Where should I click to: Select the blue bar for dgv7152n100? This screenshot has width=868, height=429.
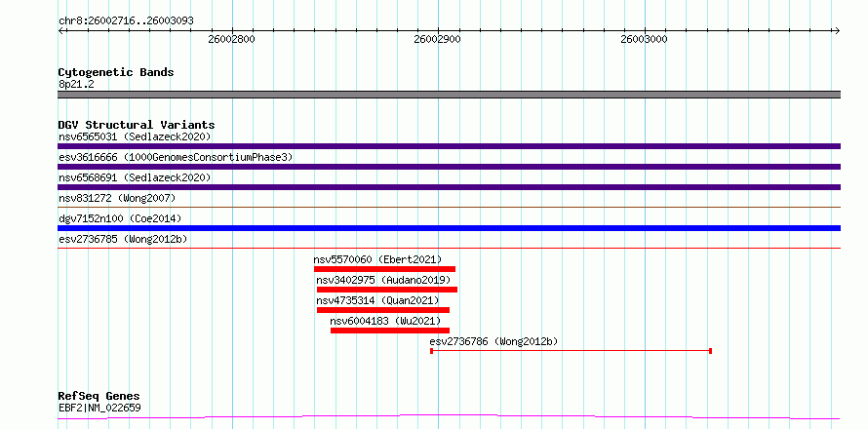pos(449,228)
